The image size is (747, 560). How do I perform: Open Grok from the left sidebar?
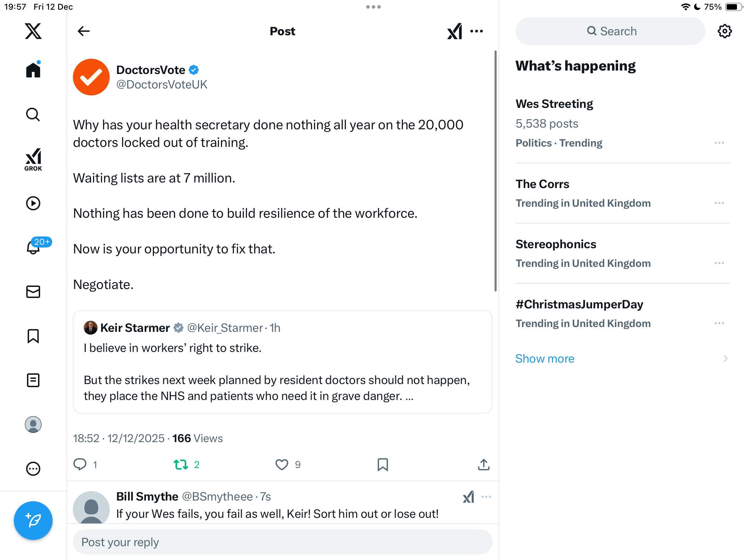[x=33, y=160]
